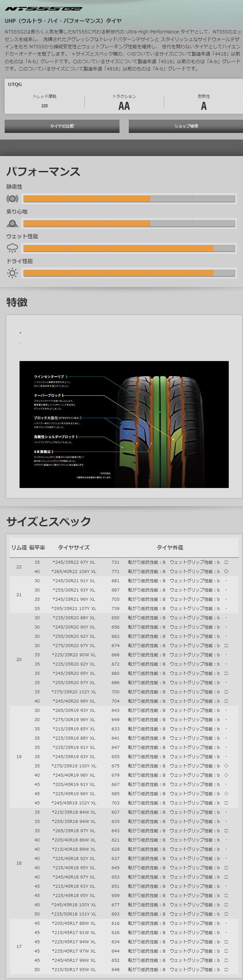The width and height of the screenshot is (243, 980).
Task: Click the NT555 G2 logo
Action: (x=43, y=8)
